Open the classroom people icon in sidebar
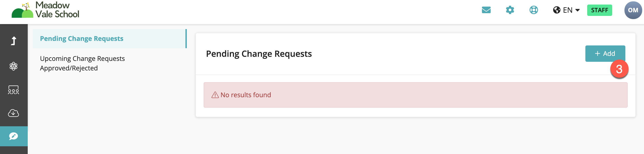 point(13,90)
